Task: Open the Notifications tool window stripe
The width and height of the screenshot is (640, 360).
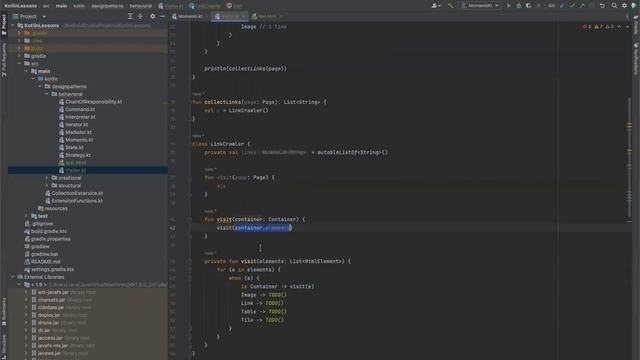Action: (636, 59)
